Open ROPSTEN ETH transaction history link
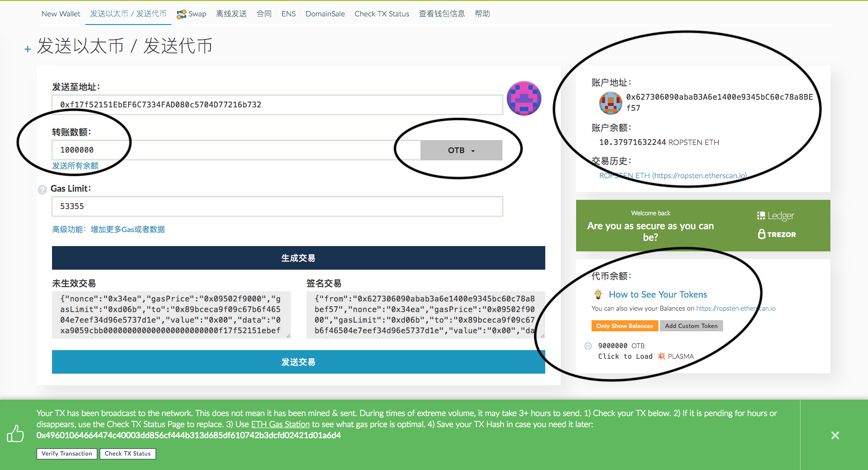Image resolution: width=868 pixels, height=470 pixels. pos(673,176)
